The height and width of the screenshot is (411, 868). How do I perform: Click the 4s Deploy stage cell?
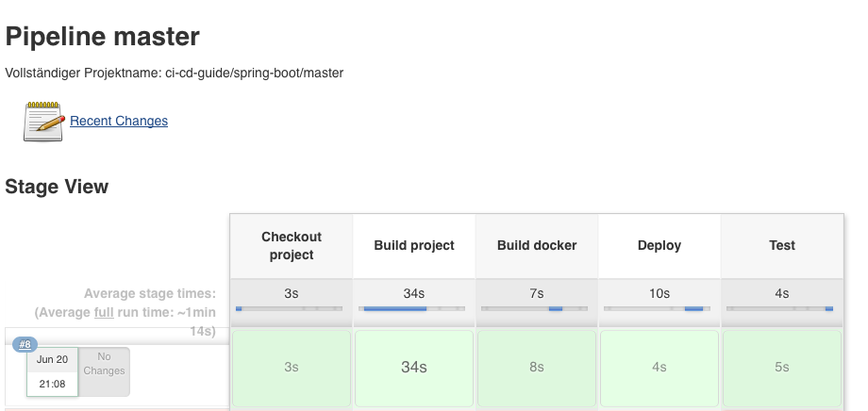click(659, 368)
